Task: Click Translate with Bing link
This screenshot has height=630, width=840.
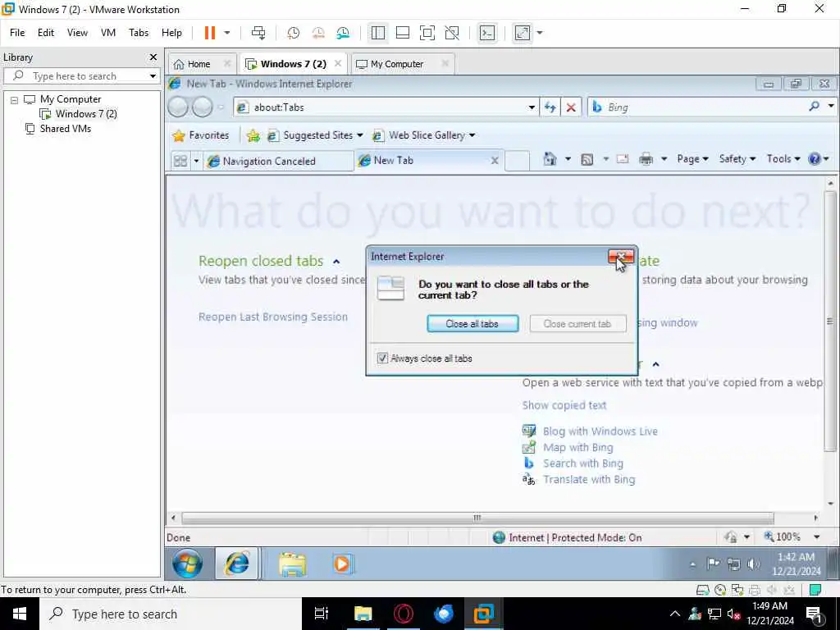Action: pos(589,479)
